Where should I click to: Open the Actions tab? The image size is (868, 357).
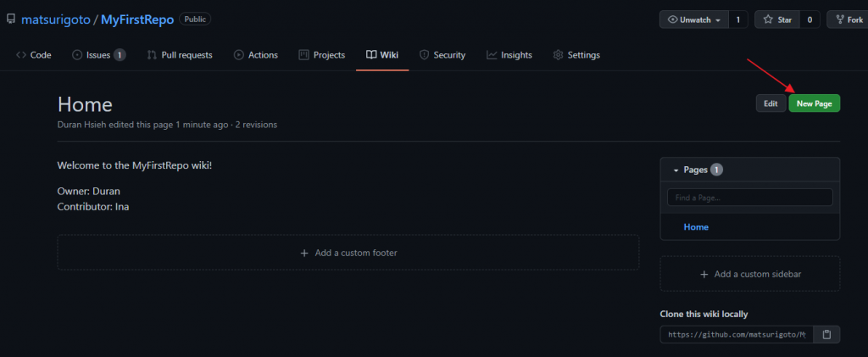[256, 55]
